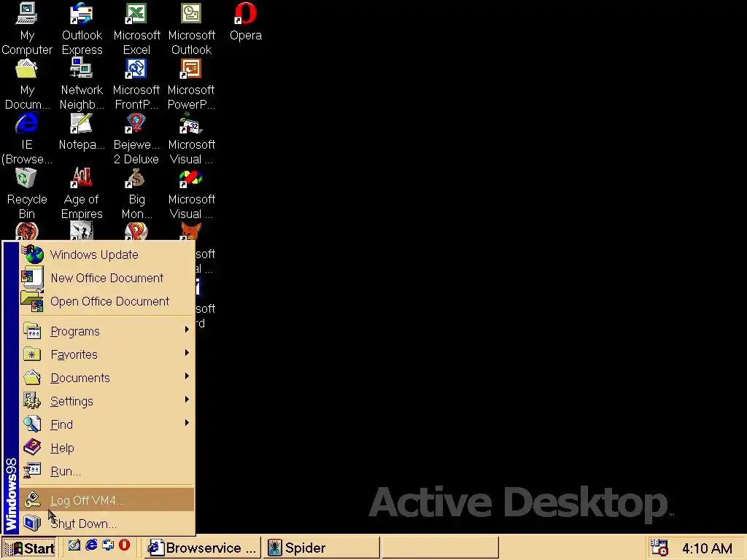Click the 4:10 AM clock

(707, 548)
